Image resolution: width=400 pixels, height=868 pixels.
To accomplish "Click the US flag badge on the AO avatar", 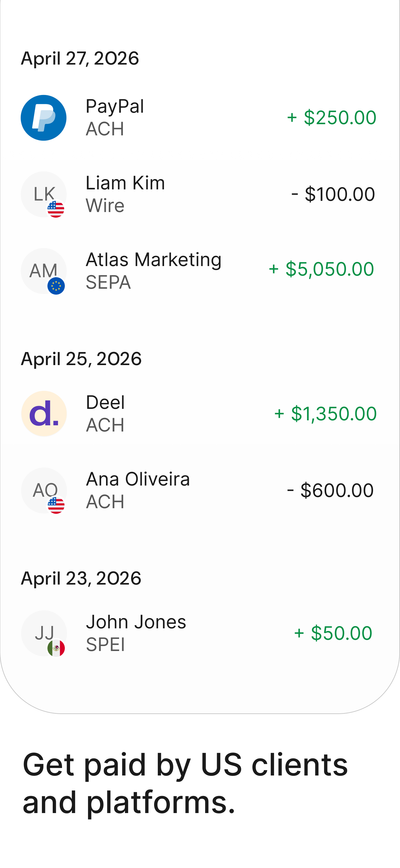I will pyautogui.click(x=56, y=505).
